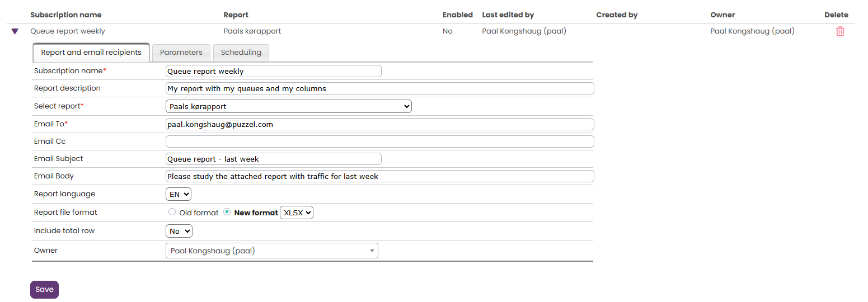Click the empty Email Cc field
This screenshot has width=868, height=302.
[380, 141]
